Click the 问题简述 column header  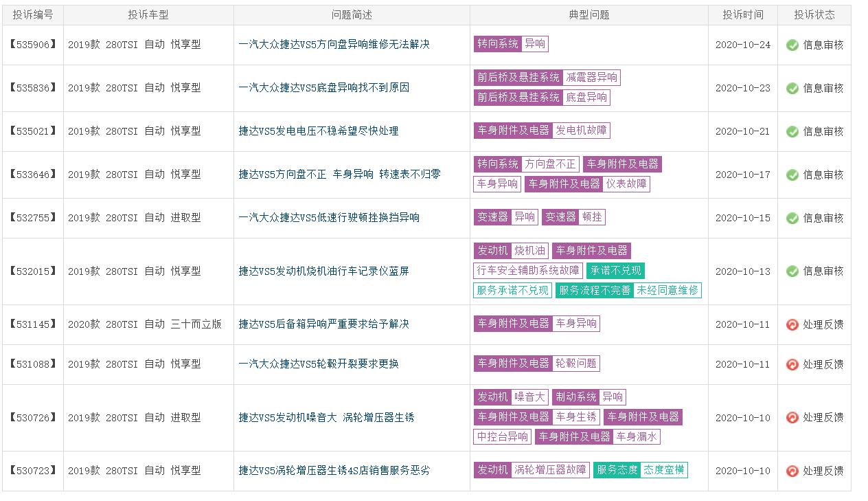[x=352, y=14]
